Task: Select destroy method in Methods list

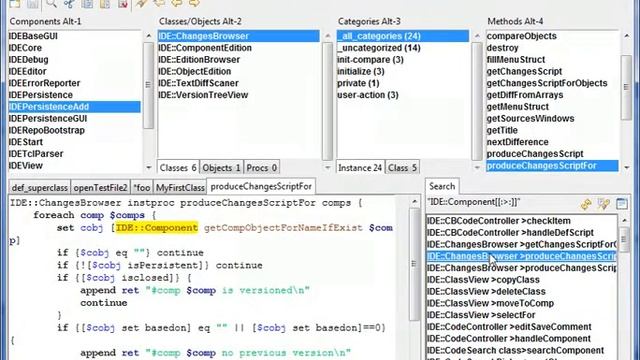Action: click(x=553, y=48)
